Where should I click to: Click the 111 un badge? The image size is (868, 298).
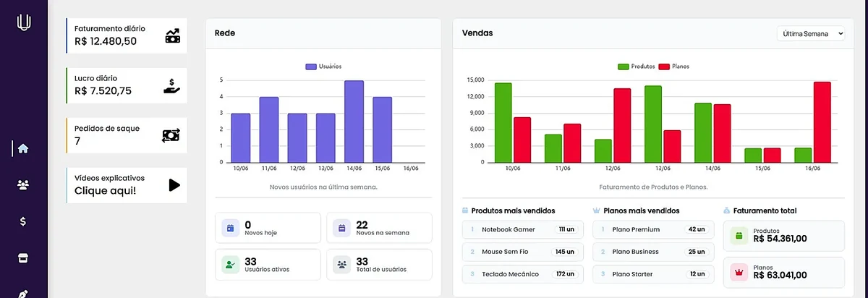click(566, 229)
